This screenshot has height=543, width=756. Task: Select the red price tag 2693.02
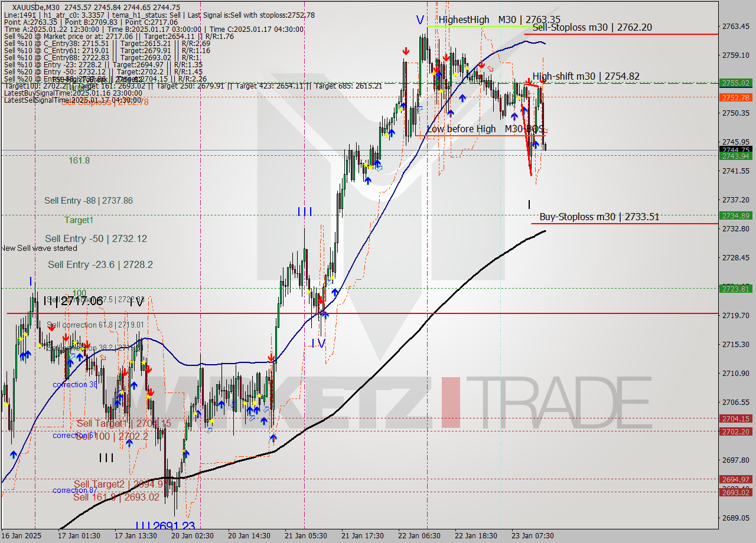coord(736,492)
